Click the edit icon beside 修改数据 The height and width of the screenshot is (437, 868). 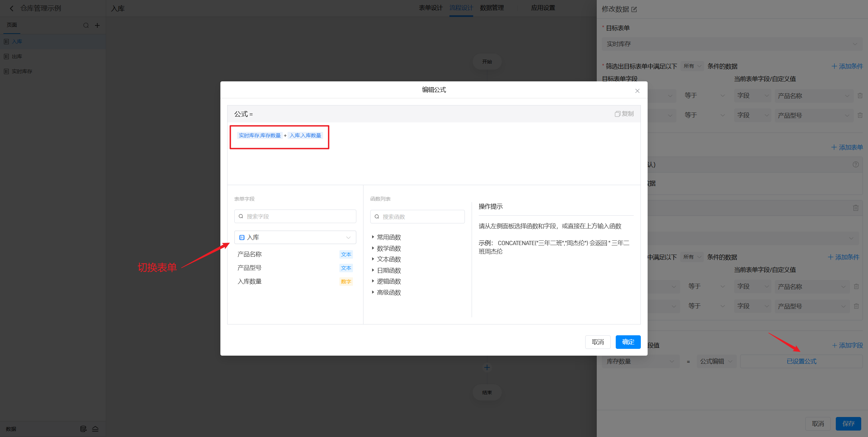(x=634, y=9)
